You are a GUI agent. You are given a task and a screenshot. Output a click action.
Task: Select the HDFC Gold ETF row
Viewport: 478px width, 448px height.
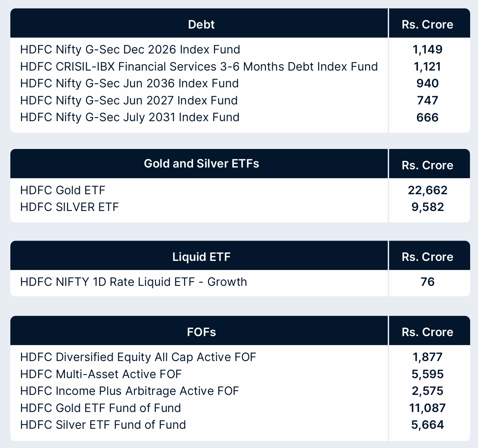63,190
